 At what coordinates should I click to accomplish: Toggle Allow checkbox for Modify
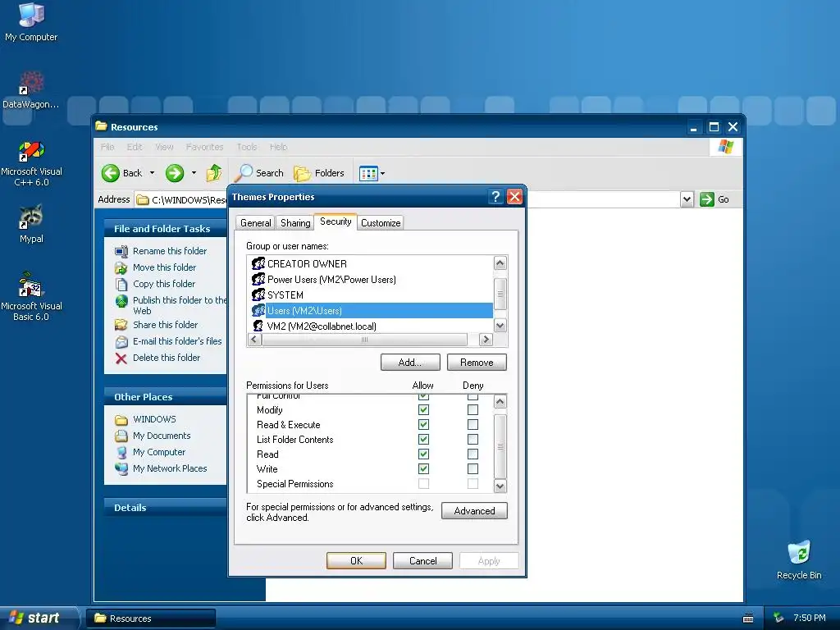tap(423, 410)
